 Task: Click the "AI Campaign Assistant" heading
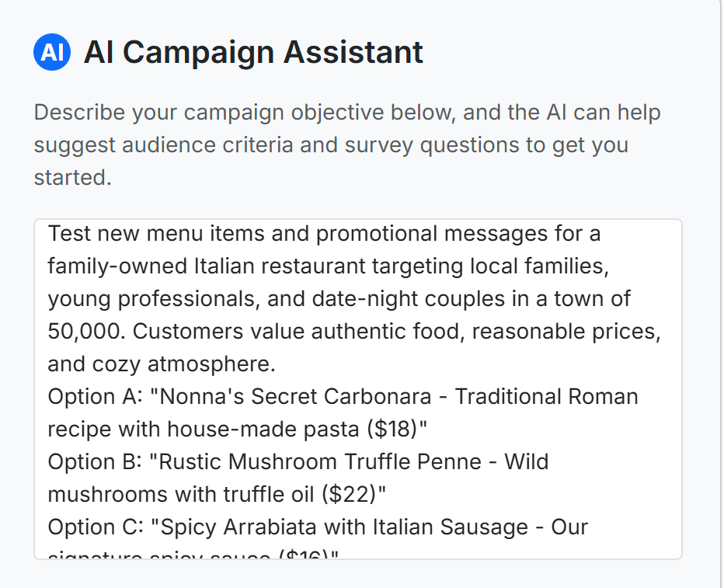coord(253,52)
